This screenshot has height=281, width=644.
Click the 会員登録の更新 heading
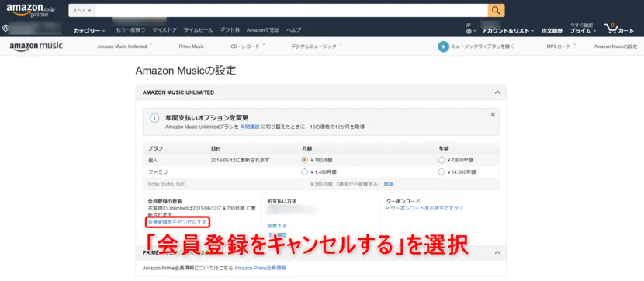[165, 201]
